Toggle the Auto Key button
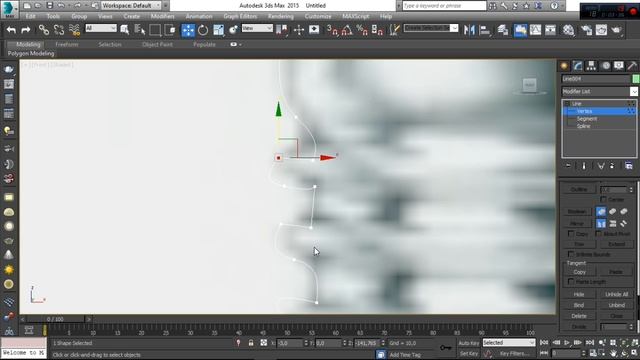 click(x=469, y=343)
